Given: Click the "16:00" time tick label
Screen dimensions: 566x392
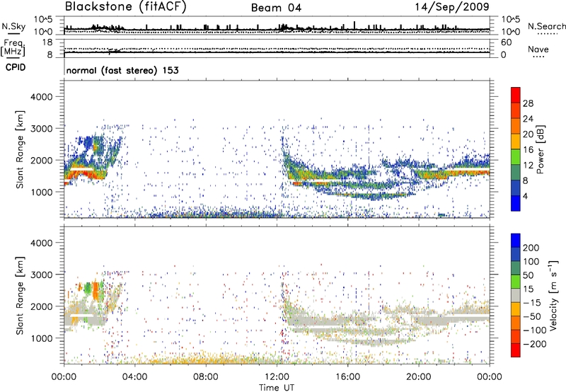Looking at the screenshot, I should (x=347, y=377).
